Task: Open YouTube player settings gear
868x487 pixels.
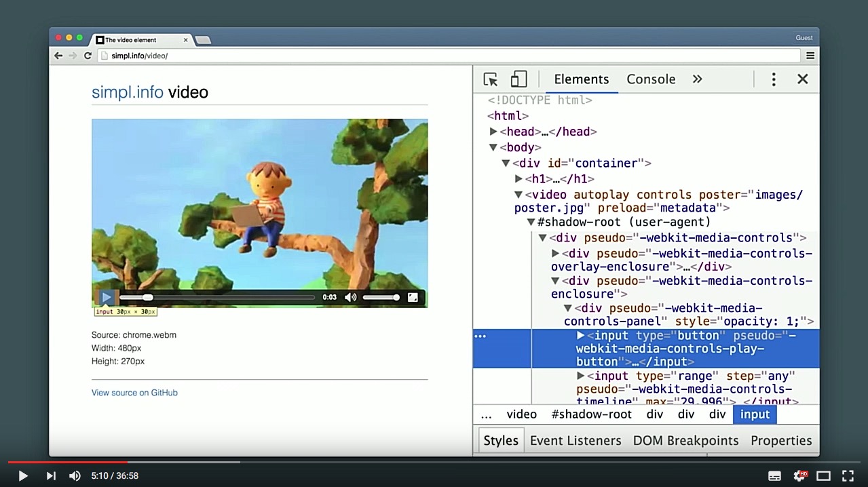Action: [800, 476]
